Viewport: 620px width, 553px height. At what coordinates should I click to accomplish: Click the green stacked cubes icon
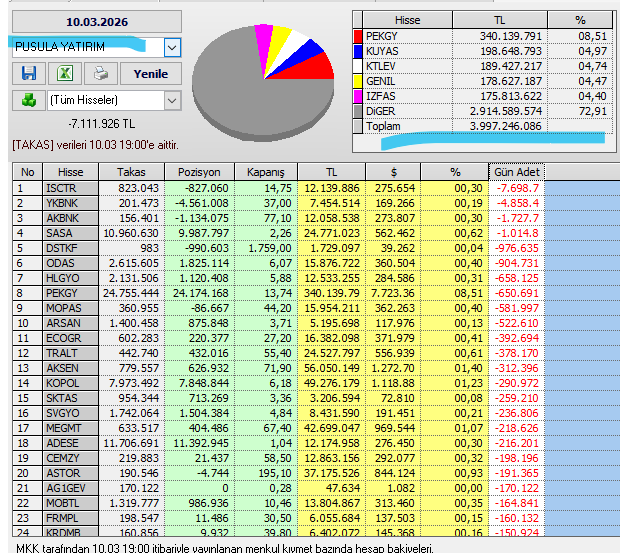[29, 100]
